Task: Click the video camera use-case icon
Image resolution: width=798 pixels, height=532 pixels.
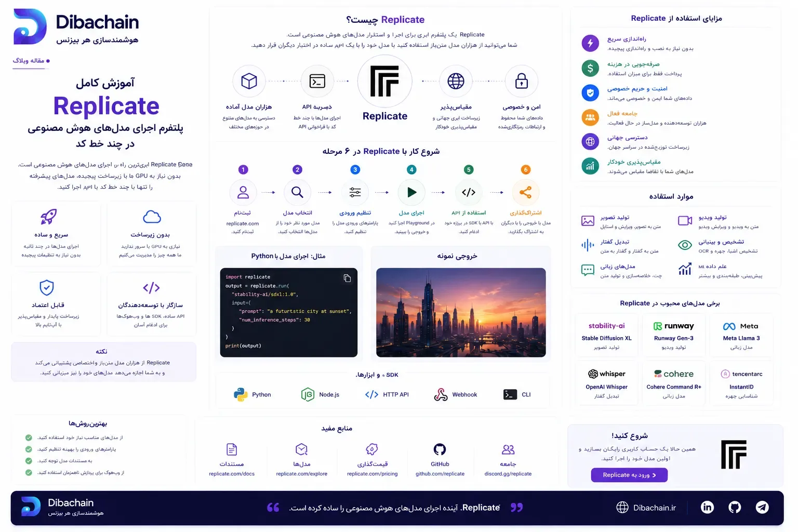Action: pos(685,221)
